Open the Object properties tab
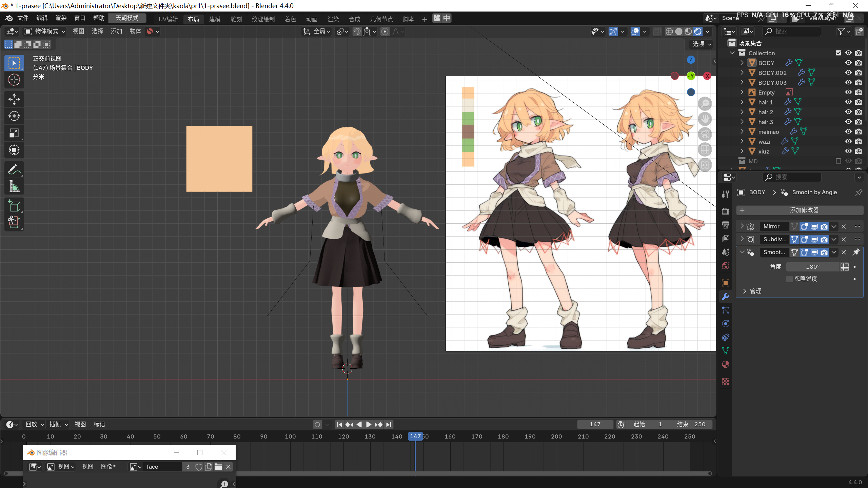Screen dimensions: 868x488 coord(725,283)
